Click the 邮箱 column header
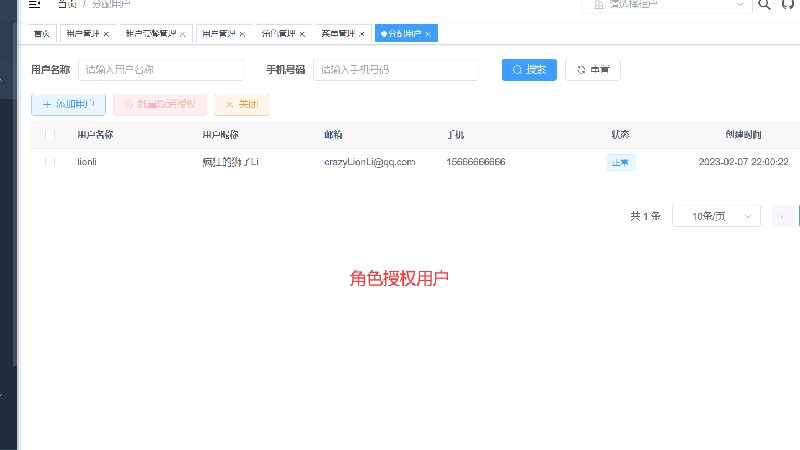 pyautogui.click(x=333, y=135)
